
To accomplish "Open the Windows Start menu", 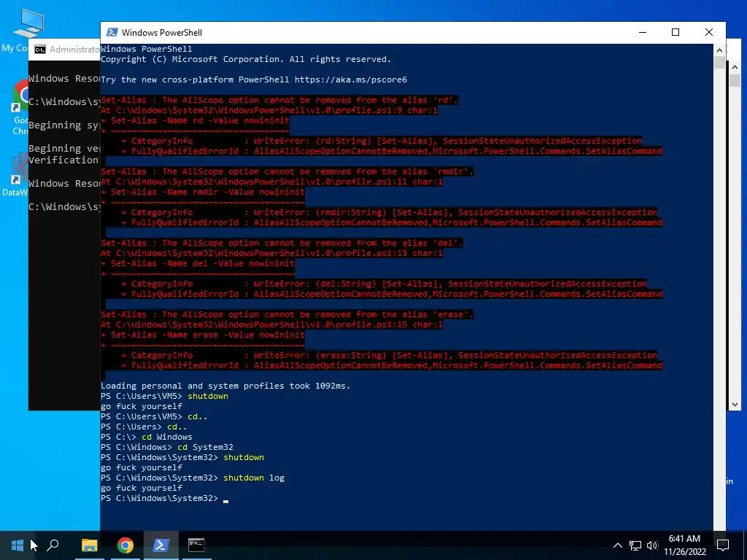I will click(x=18, y=545).
